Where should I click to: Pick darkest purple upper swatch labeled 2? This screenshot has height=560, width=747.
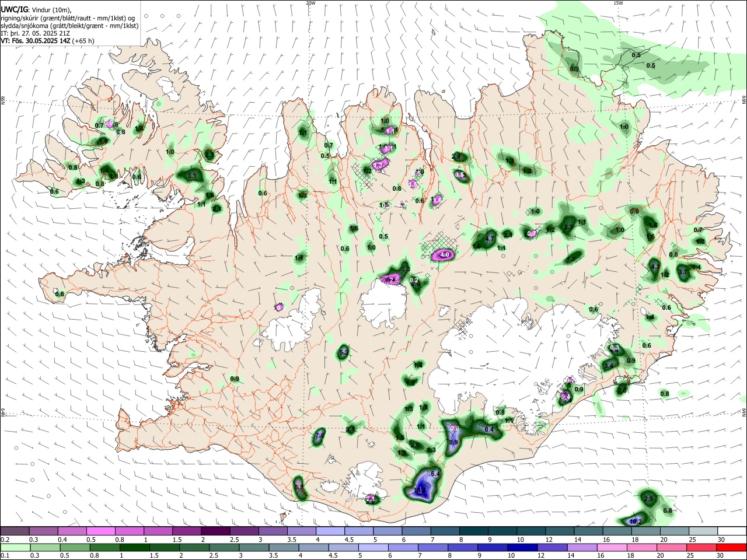(215, 531)
